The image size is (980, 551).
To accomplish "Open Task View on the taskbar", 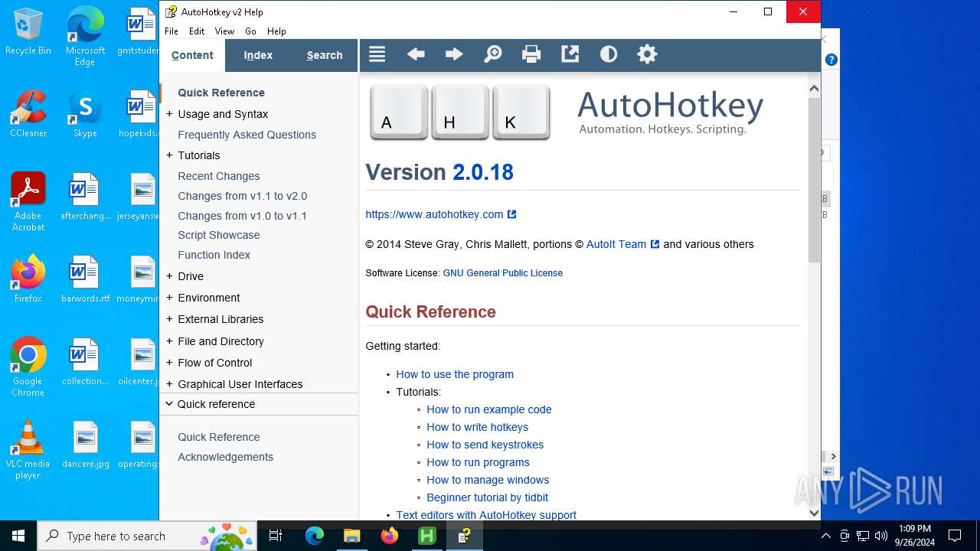I will click(x=276, y=536).
